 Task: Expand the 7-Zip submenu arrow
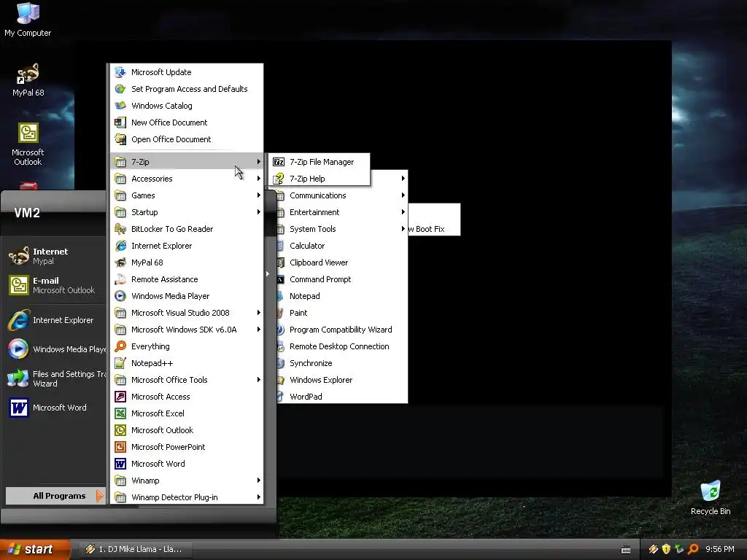pyautogui.click(x=259, y=162)
